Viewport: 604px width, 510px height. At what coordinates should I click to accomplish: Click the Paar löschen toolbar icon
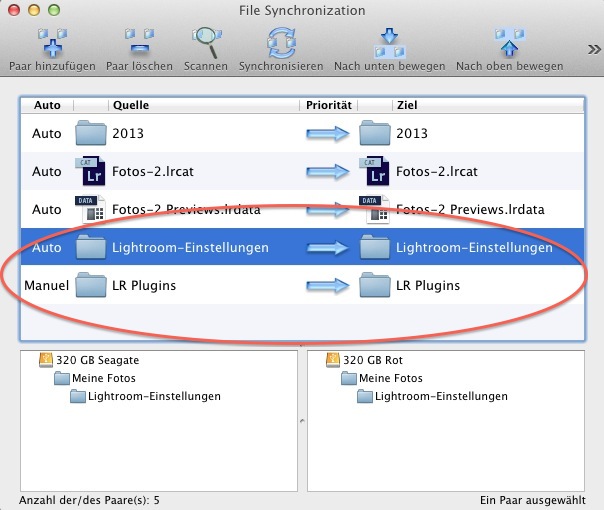point(139,42)
